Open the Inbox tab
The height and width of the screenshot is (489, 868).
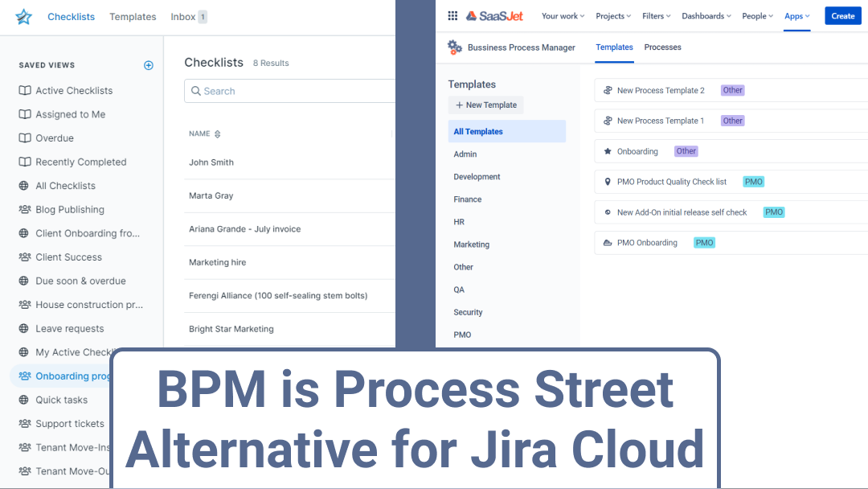tap(189, 17)
